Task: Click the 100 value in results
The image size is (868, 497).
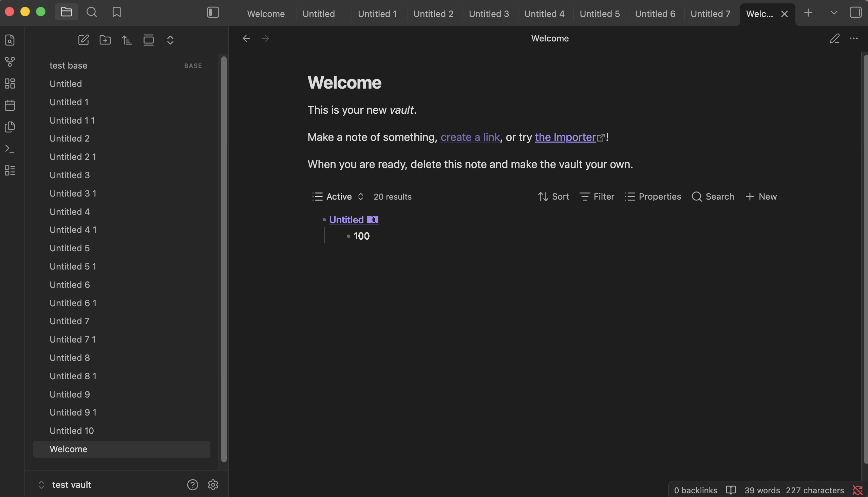Action: pyautogui.click(x=361, y=236)
